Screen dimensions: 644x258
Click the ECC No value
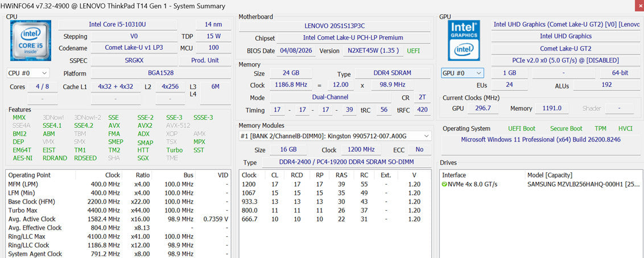(419, 149)
